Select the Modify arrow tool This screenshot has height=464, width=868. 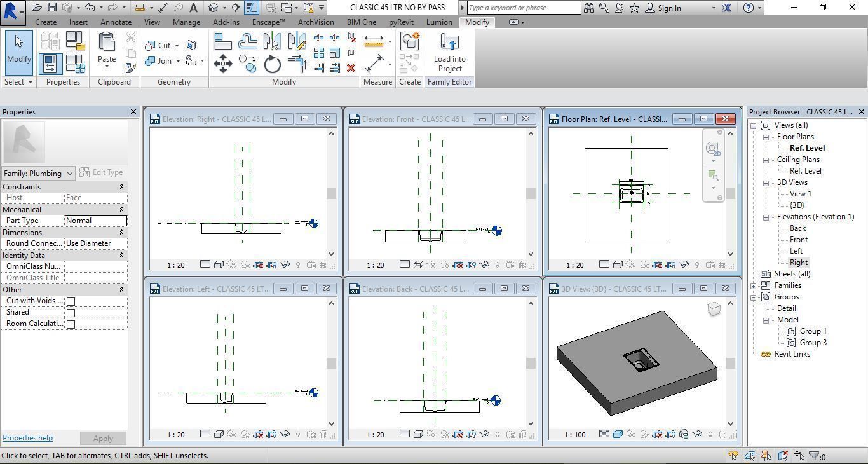pyautogui.click(x=18, y=53)
